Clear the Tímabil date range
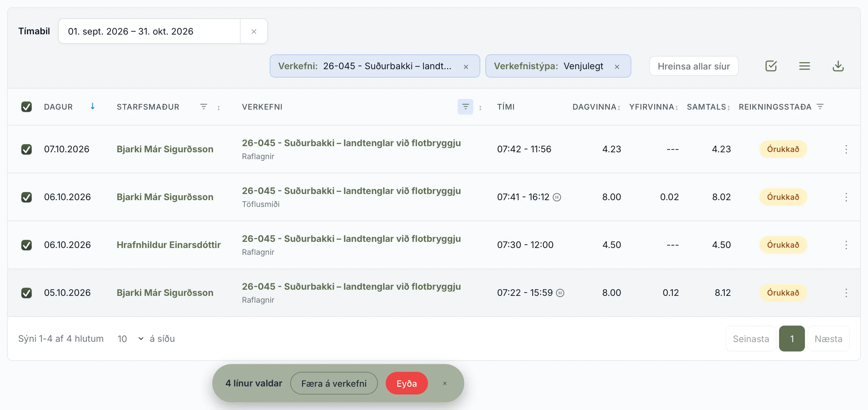The height and width of the screenshot is (410, 868). [x=254, y=31]
